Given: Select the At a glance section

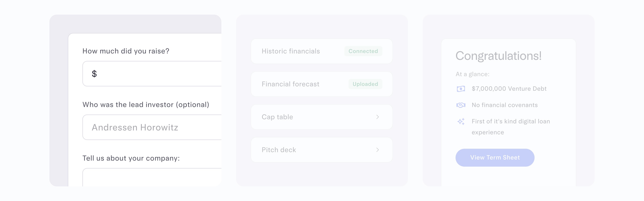Looking at the screenshot, I should 472,74.
